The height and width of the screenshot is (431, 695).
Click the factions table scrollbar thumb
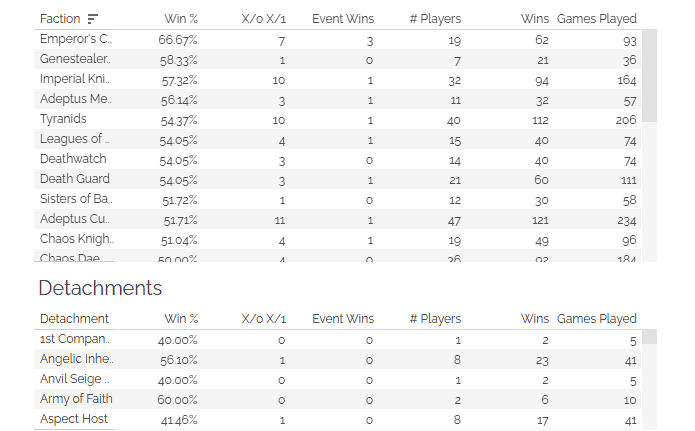[649, 76]
